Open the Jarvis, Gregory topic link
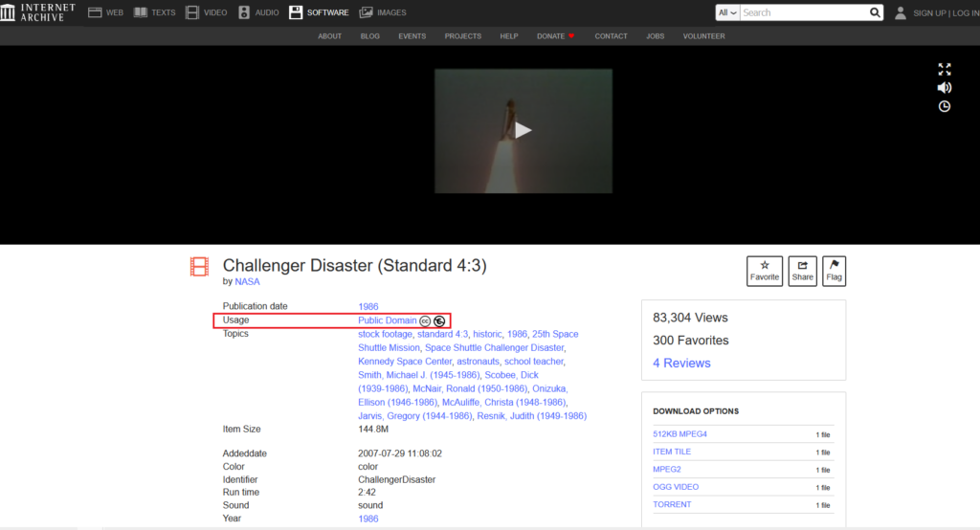 (x=415, y=416)
